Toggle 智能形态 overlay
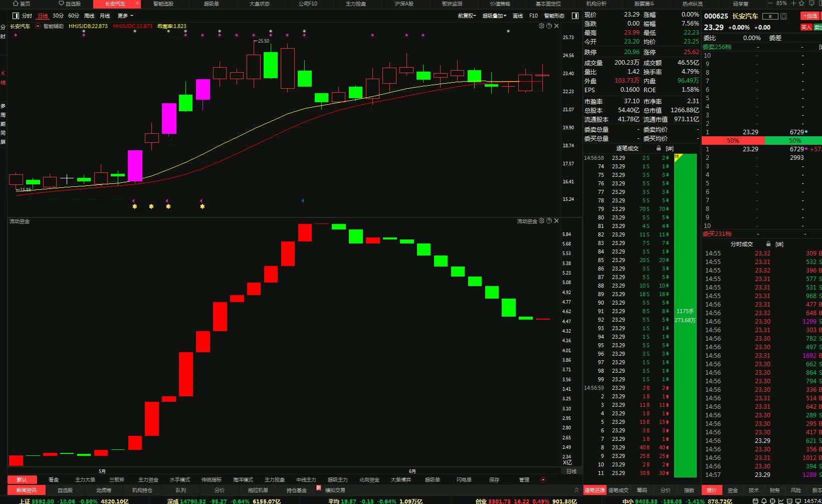This screenshot has height=504, width=822. click(x=554, y=16)
